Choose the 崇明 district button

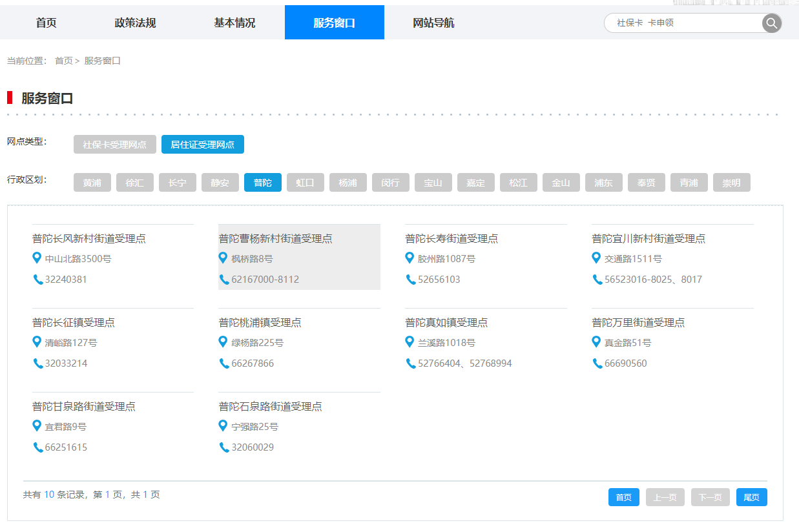click(732, 183)
